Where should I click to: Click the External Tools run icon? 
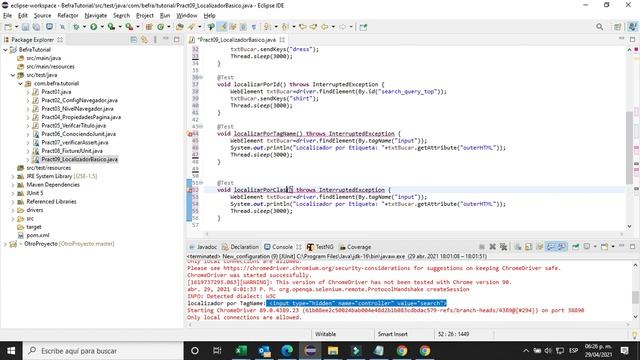pos(129,27)
